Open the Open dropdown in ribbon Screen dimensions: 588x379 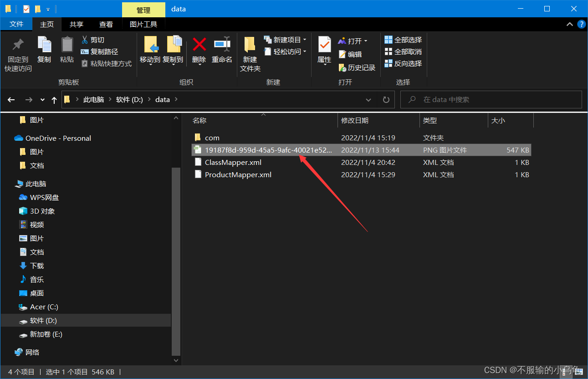coord(353,41)
